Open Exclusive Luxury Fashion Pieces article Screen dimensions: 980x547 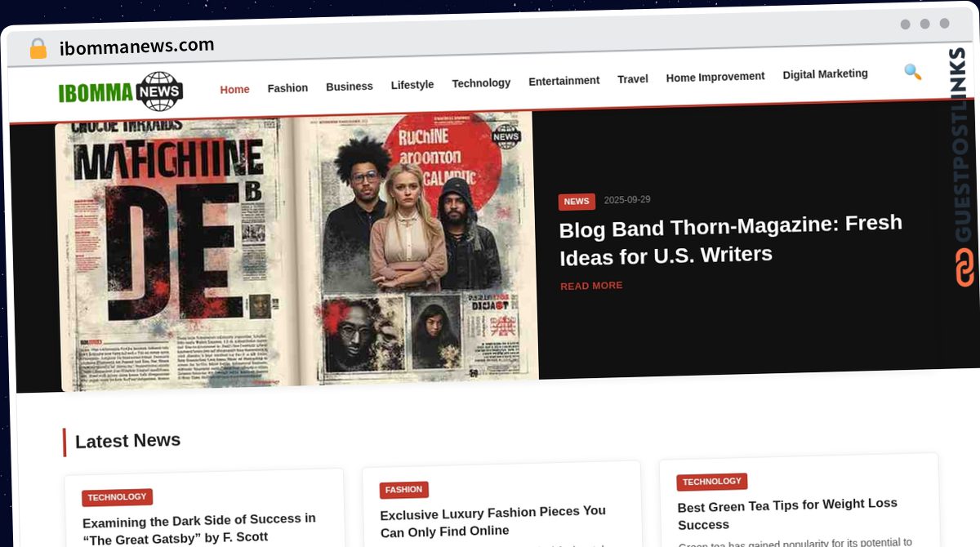(492, 521)
